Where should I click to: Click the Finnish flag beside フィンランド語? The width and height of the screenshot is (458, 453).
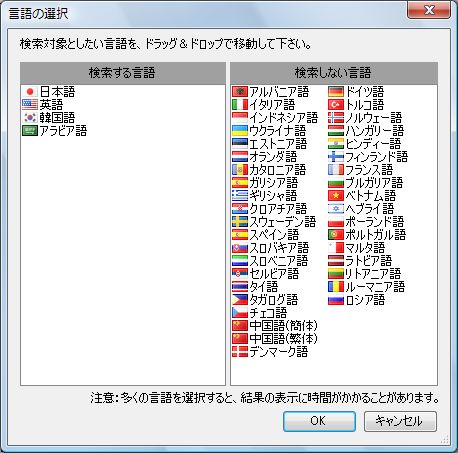coord(336,157)
